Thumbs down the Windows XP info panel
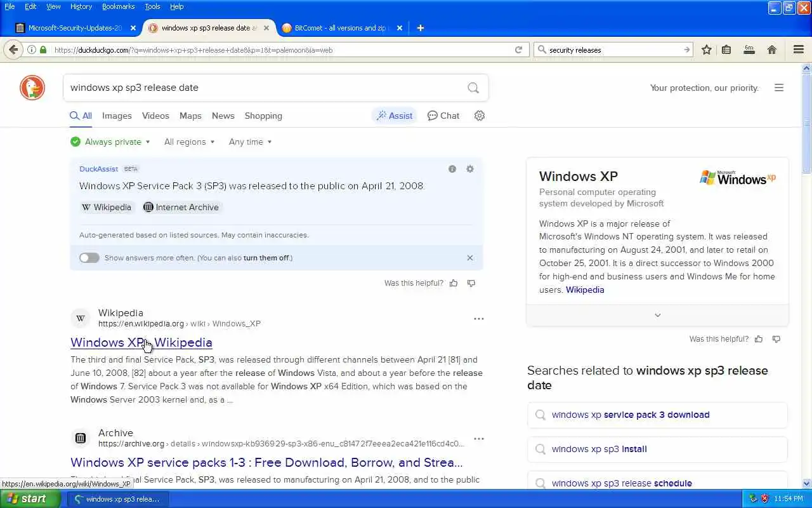The width and height of the screenshot is (812, 508). pos(776,339)
